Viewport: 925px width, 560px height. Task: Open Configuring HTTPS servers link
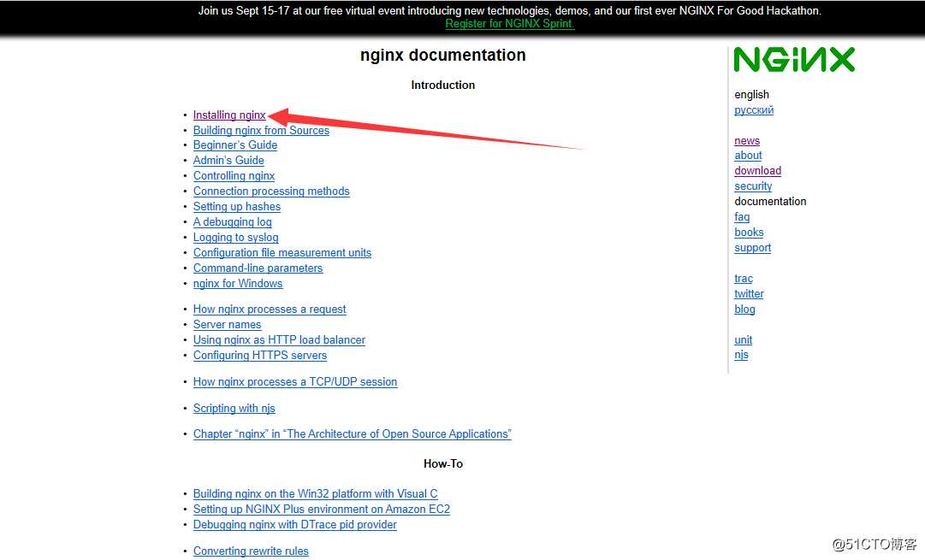[x=259, y=355]
